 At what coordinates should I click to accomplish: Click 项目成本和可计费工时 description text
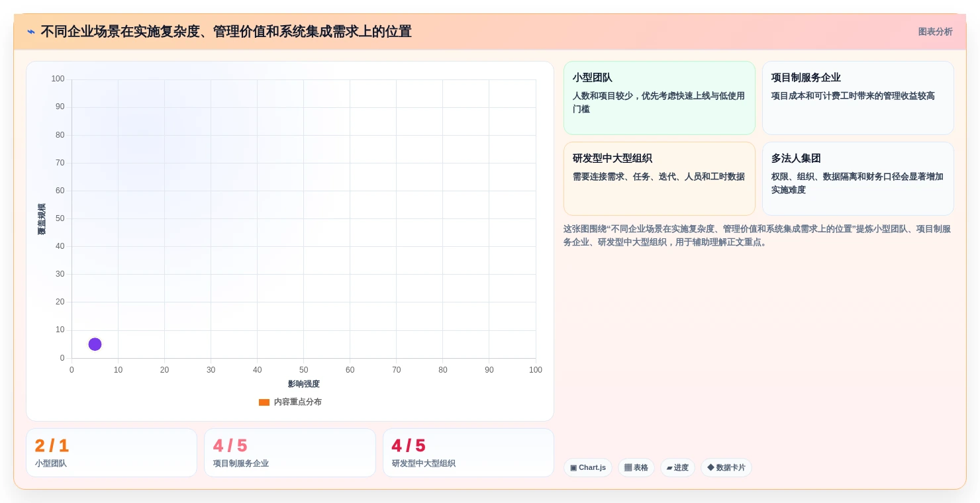click(853, 96)
